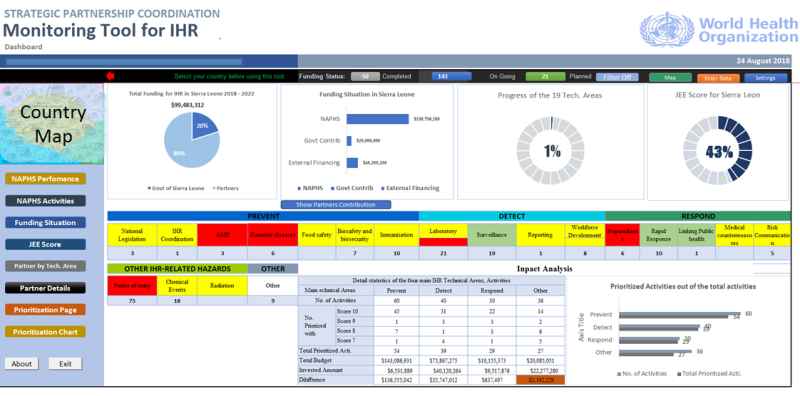Click the About button
The width and height of the screenshot is (800, 396).
(x=22, y=364)
